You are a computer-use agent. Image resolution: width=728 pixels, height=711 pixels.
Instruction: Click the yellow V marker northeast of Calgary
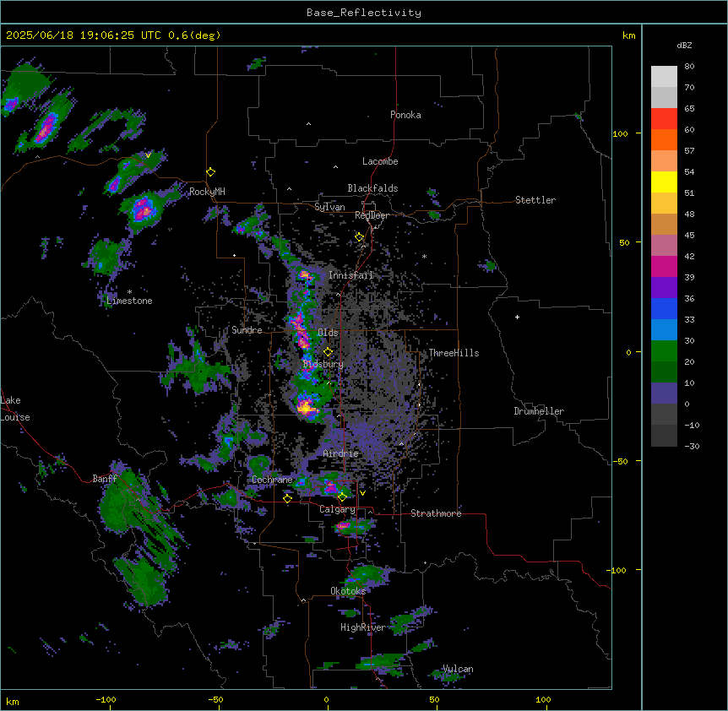(x=362, y=493)
